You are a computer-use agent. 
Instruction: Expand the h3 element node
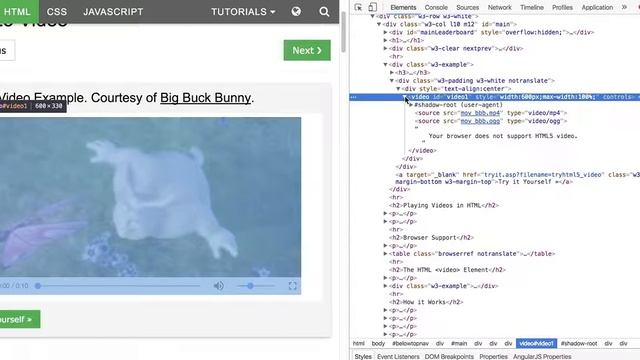pyautogui.click(x=392, y=73)
